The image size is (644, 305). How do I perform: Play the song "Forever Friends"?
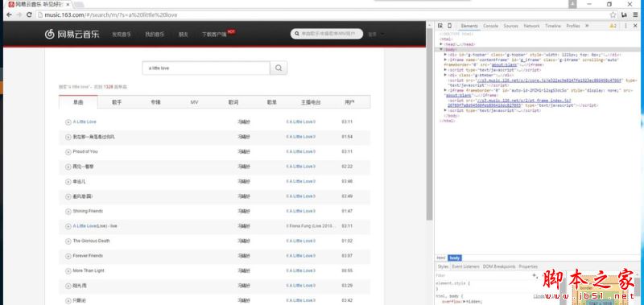(x=68, y=256)
